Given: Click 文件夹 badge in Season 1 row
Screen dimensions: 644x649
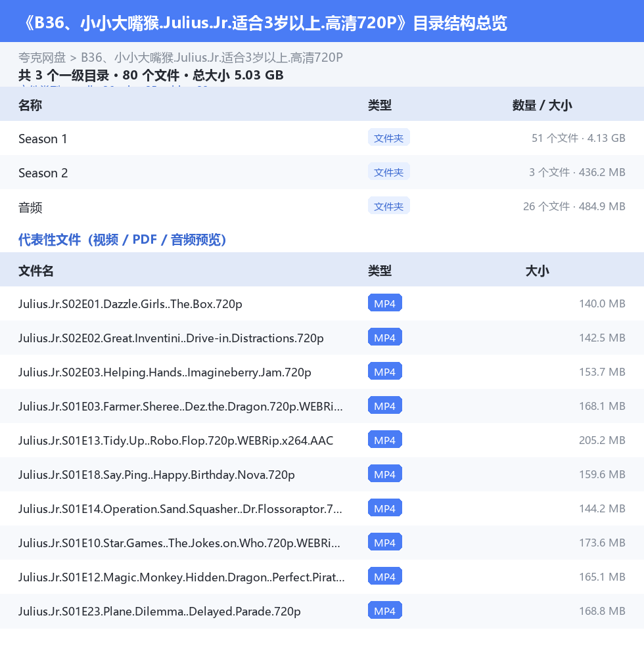Looking at the screenshot, I should 388,138.
